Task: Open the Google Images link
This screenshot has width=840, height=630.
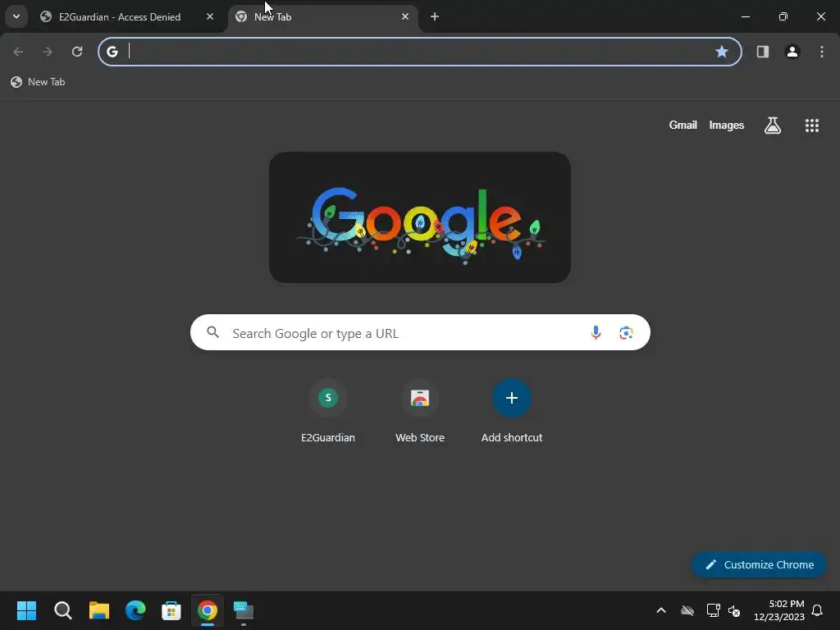Action: 727,125
